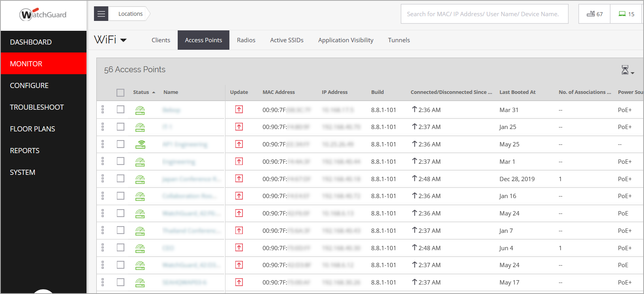Click the solid green AP status icon in third row
The image size is (644, 294).
pos(140,144)
